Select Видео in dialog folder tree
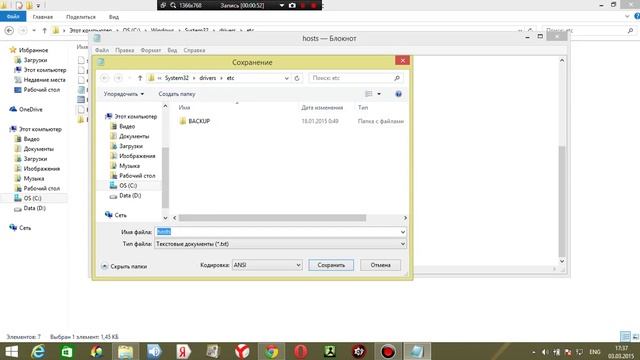 click(127, 126)
